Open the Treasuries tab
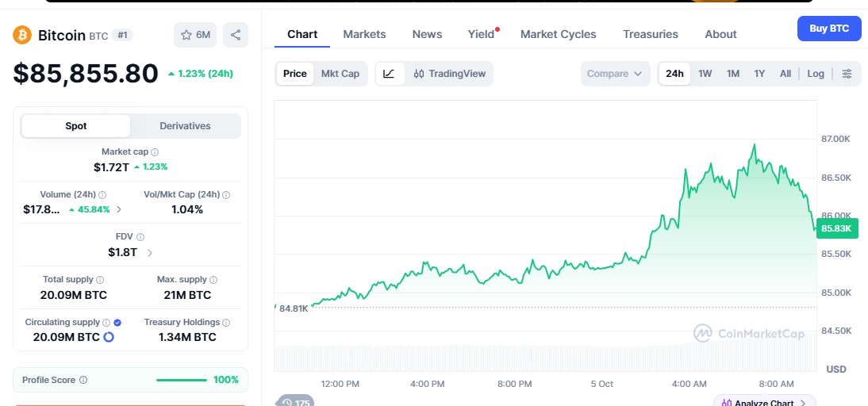The height and width of the screenshot is (406, 868). point(651,34)
